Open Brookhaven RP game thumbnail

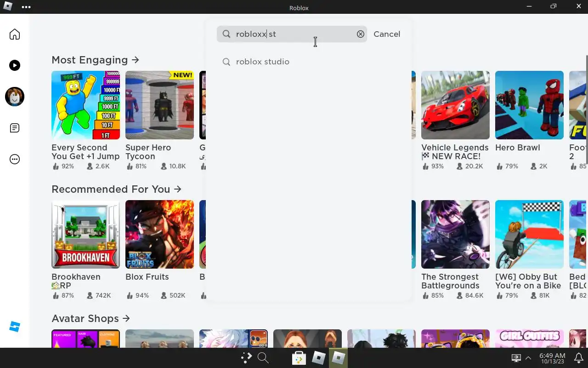click(85, 234)
